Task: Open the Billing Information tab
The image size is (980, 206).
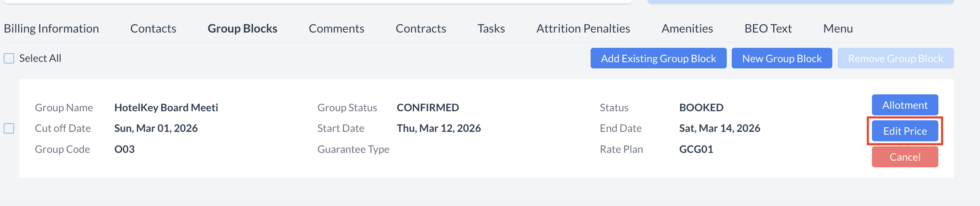Action: (x=51, y=28)
